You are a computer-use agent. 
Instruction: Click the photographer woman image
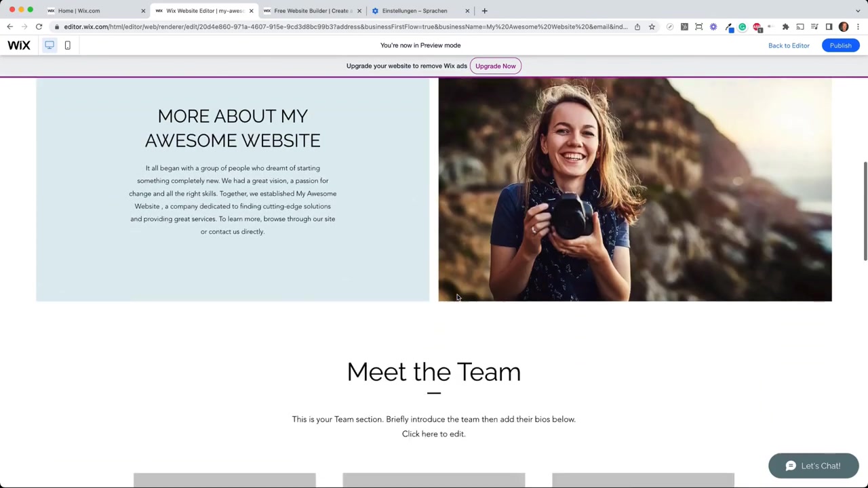click(x=635, y=190)
